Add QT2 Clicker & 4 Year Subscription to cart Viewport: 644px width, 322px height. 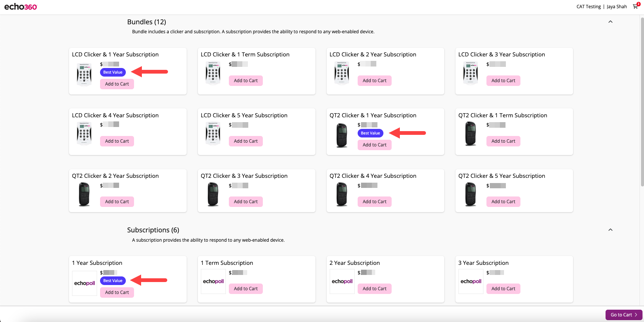(374, 202)
